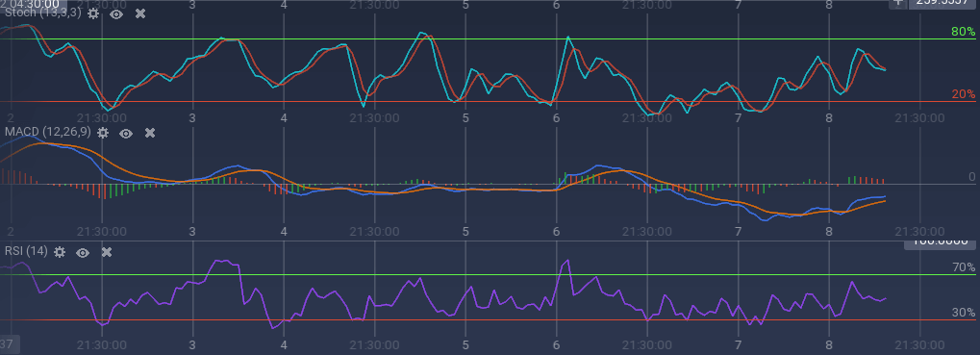Remove the Stoch indicator
The height and width of the screenshot is (355, 980).
140,13
